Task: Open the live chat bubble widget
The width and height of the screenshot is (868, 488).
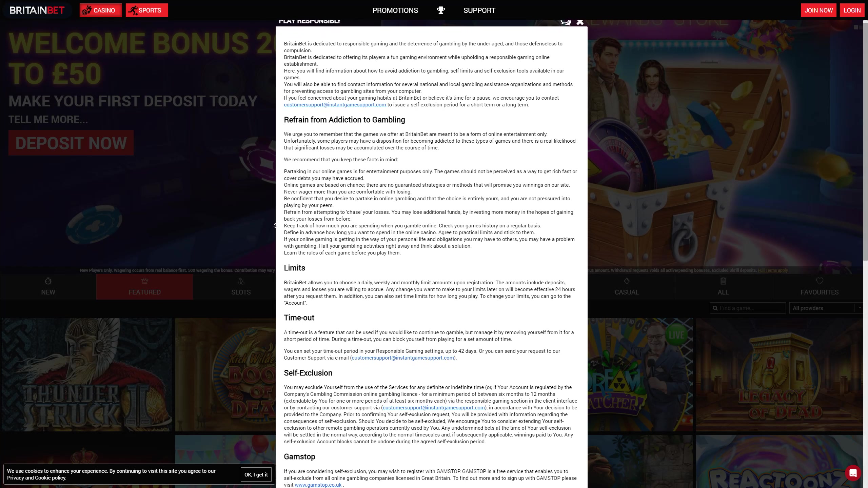Action: coord(853,473)
